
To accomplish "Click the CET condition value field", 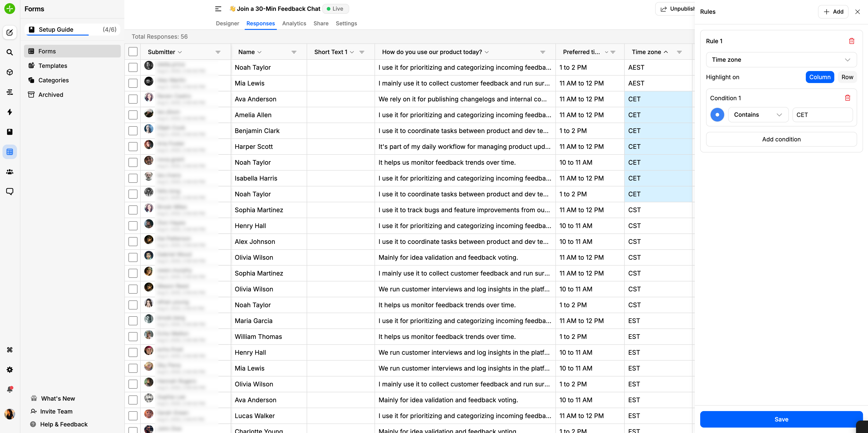I will coord(823,115).
